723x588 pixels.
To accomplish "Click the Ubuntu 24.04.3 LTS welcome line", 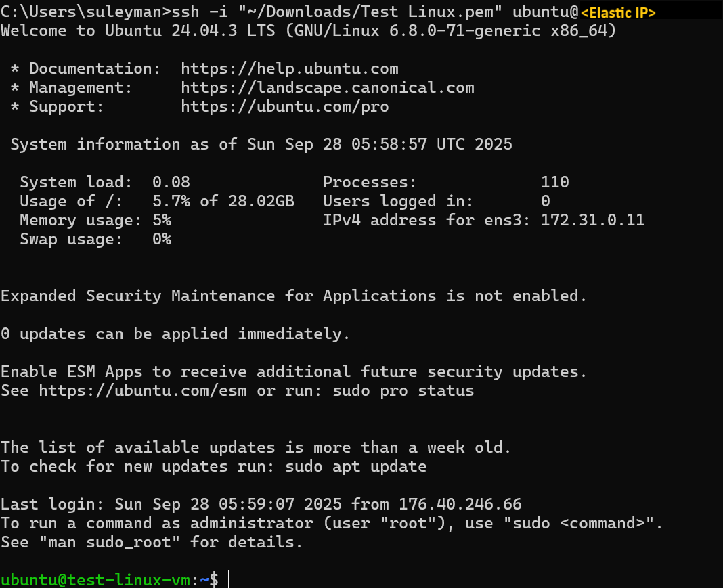I will [x=305, y=30].
